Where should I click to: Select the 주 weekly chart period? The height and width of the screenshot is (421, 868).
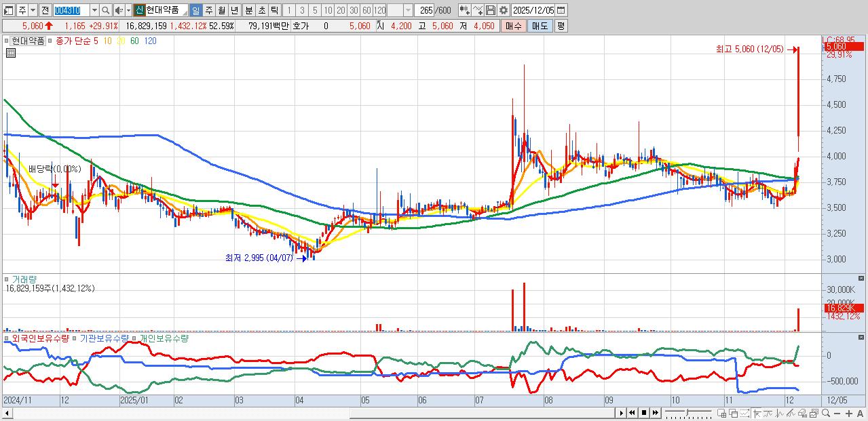[208, 10]
